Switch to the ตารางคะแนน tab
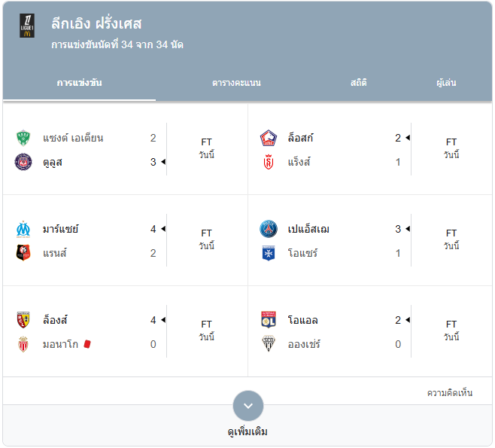The height and width of the screenshot is (448, 495). click(236, 83)
